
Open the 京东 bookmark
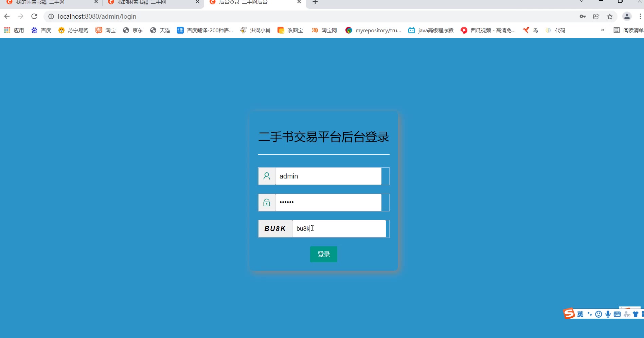133,30
